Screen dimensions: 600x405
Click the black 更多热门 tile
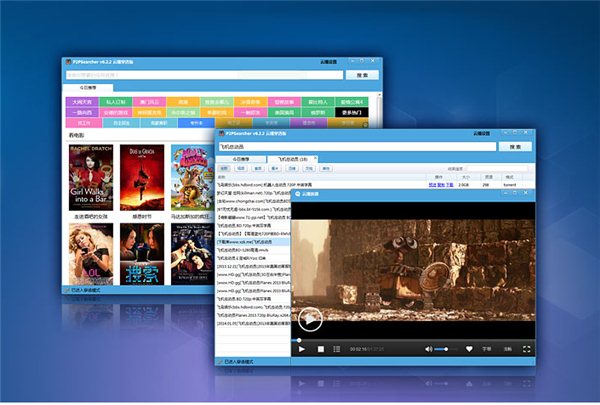pos(352,113)
